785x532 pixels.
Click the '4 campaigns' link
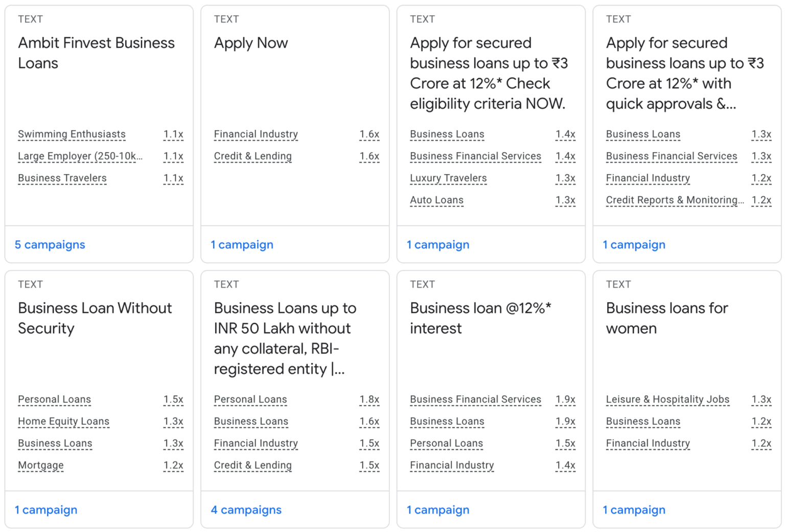pos(246,510)
